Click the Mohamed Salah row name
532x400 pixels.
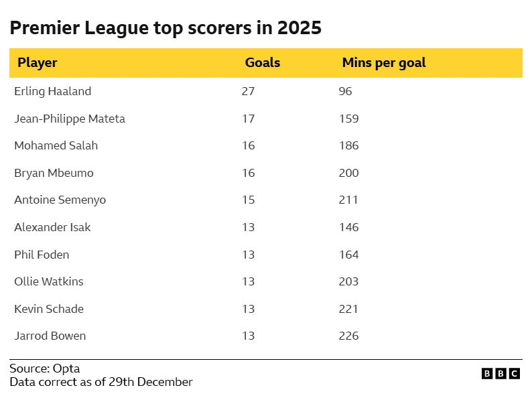pyautogui.click(x=56, y=145)
